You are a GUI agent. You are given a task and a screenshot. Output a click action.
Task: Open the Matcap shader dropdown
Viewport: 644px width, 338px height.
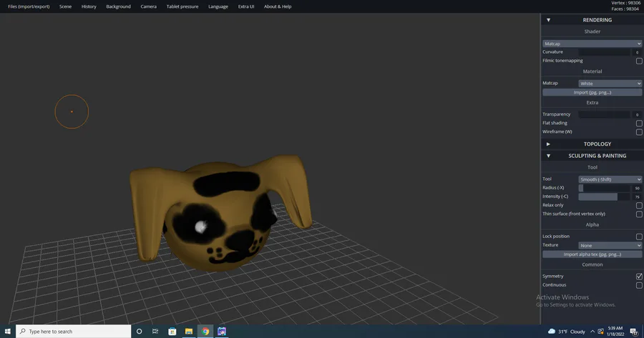pos(592,44)
